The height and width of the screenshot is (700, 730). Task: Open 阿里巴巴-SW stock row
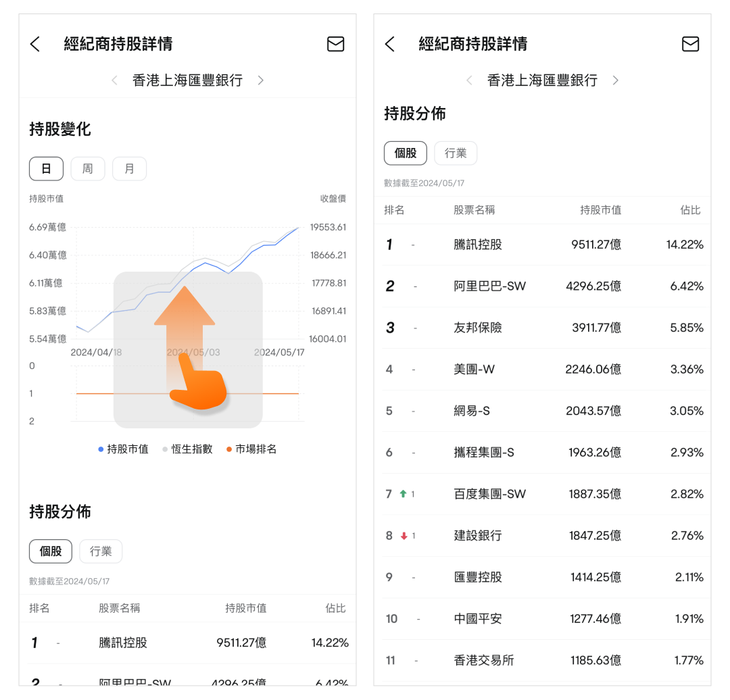point(489,286)
